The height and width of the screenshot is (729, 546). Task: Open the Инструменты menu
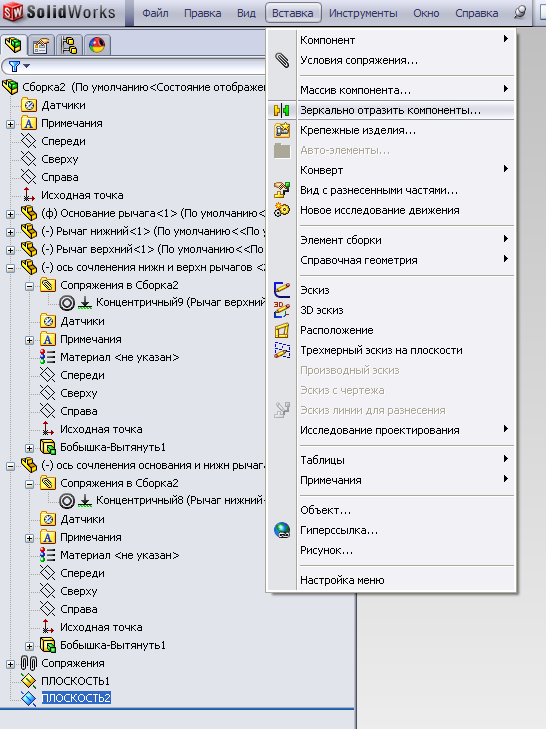363,13
